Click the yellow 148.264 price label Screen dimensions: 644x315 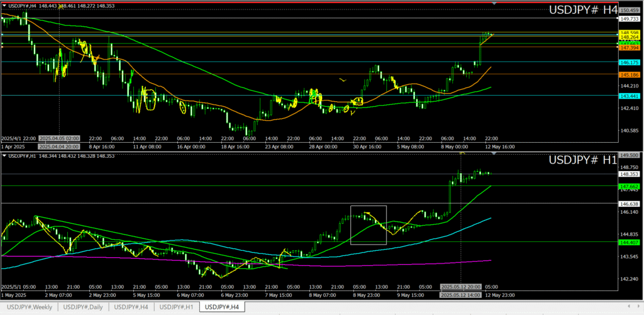tap(630, 37)
